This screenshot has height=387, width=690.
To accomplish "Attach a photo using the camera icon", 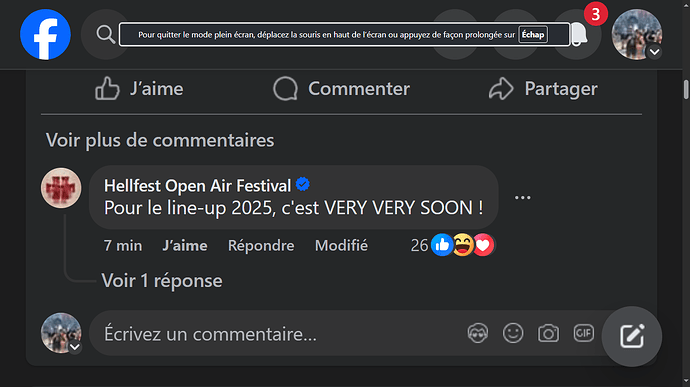I will pos(548,333).
